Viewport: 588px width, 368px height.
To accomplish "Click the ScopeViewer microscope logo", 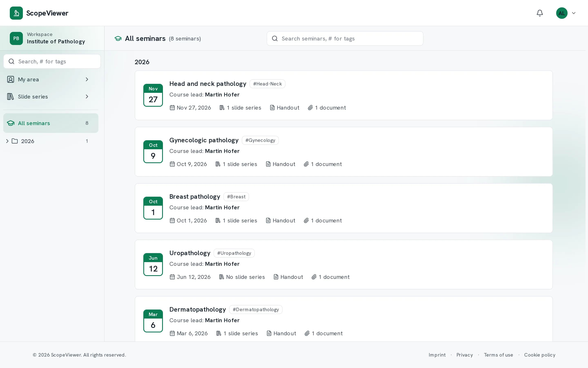I will point(16,13).
